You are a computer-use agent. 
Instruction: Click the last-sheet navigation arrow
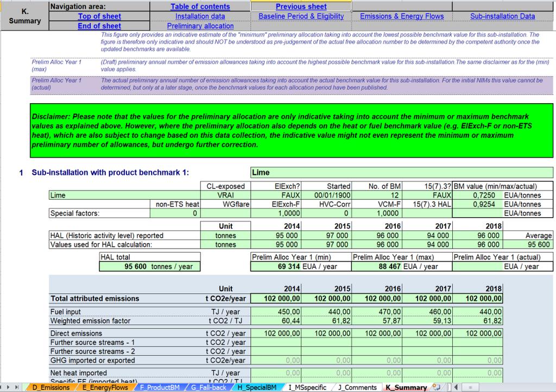pyautogui.click(x=16, y=388)
